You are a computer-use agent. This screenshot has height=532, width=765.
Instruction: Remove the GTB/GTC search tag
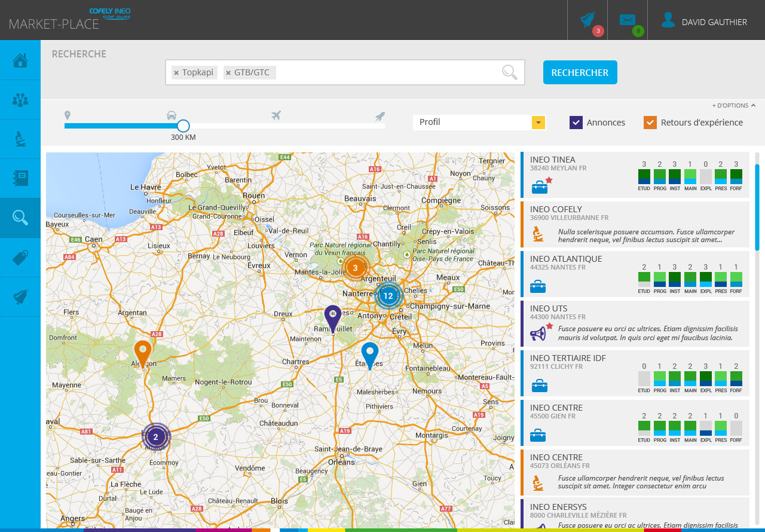(228, 73)
